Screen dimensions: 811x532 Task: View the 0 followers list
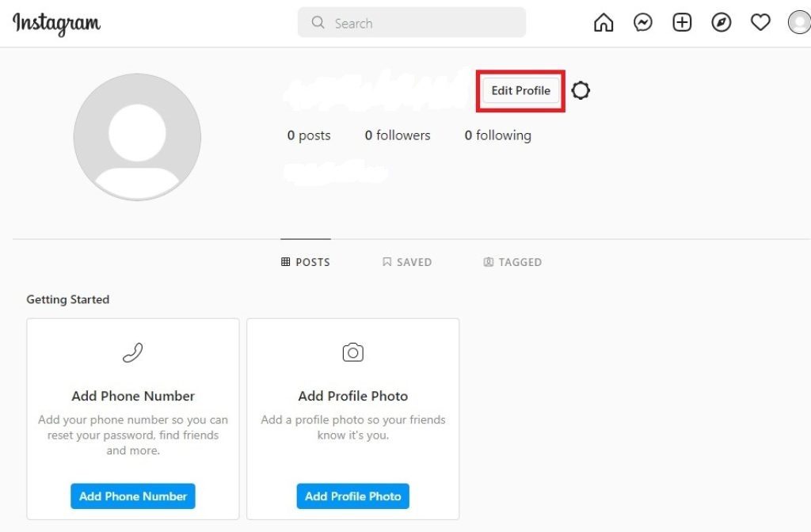click(398, 135)
